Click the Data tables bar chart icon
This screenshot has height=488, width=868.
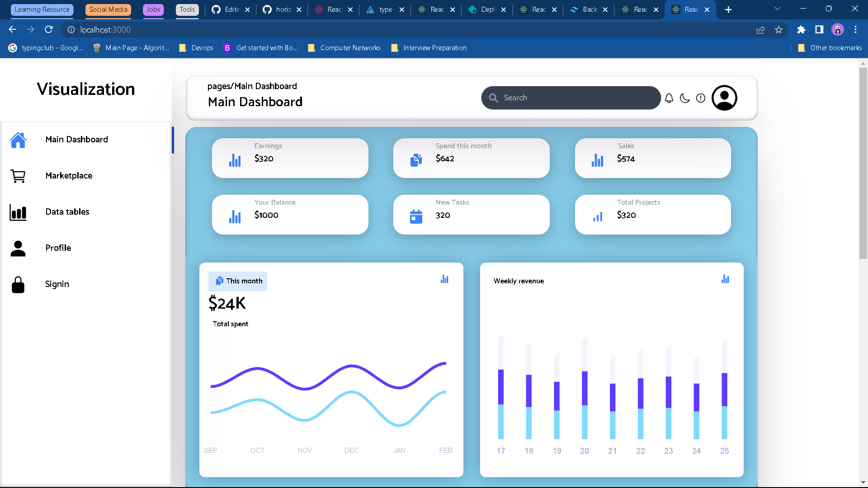click(18, 212)
